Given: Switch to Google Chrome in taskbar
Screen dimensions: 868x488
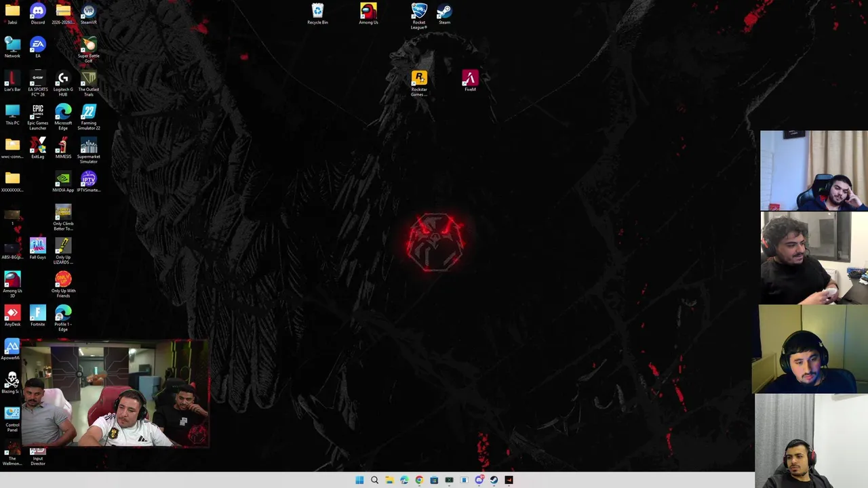Looking at the screenshot, I should pyautogui.click(x=419, y=480).
